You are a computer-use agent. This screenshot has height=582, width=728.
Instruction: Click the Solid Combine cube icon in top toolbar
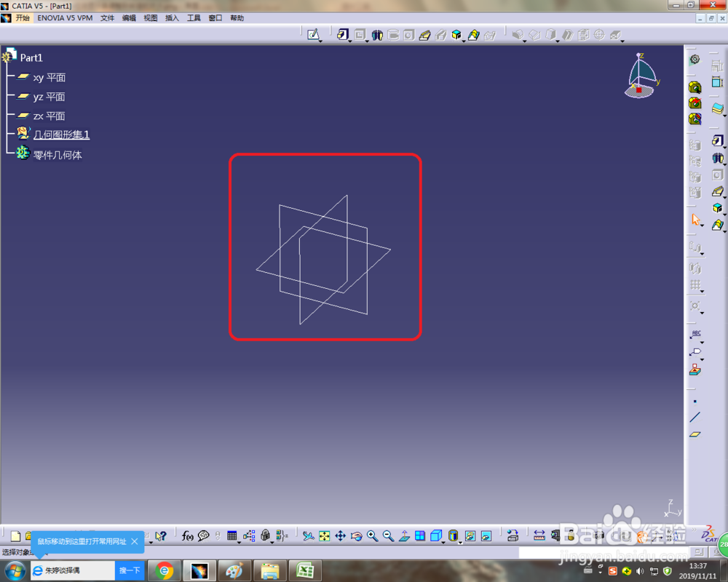coord(456,35)
